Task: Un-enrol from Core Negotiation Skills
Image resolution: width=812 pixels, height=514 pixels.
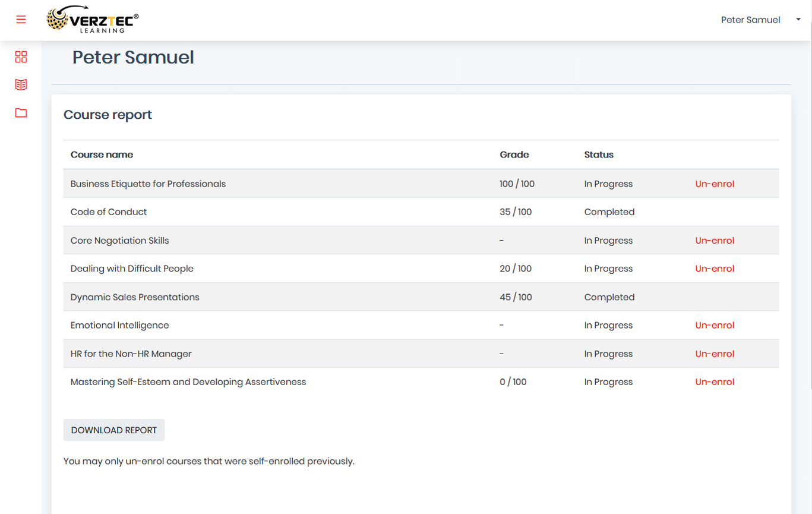Action: coord(715,241)
